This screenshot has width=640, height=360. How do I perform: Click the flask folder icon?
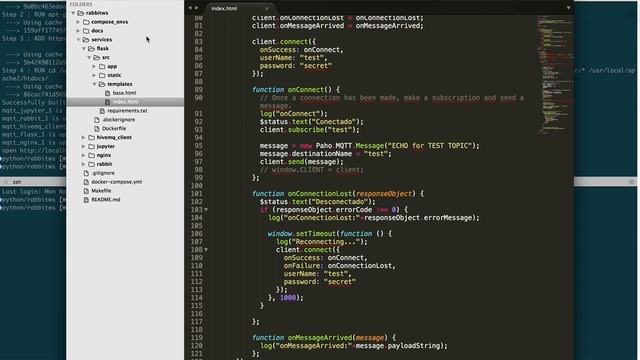(91, 49)
